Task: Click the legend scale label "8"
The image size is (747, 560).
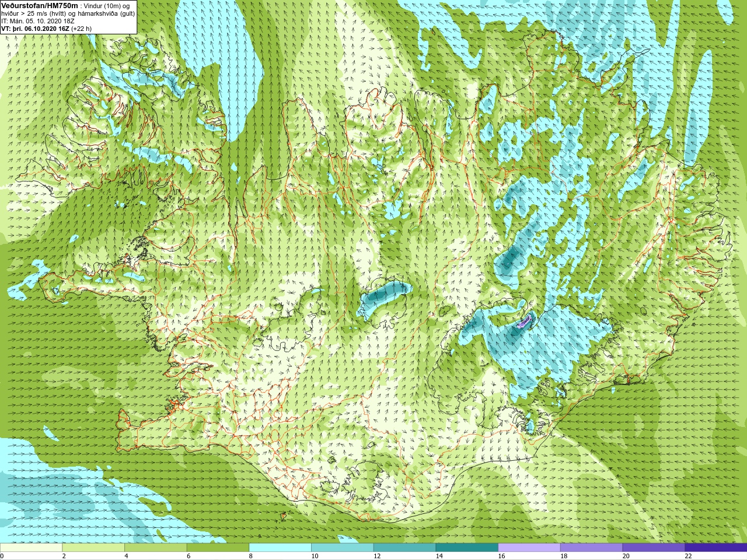Action: 251,556
